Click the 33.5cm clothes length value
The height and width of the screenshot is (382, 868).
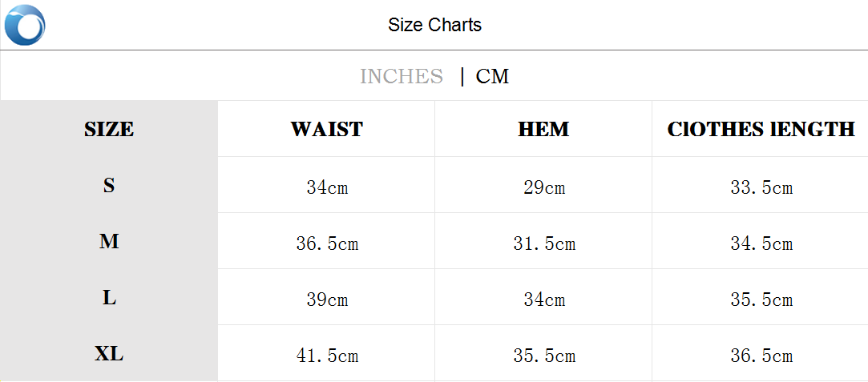click(x=761, y=188)
